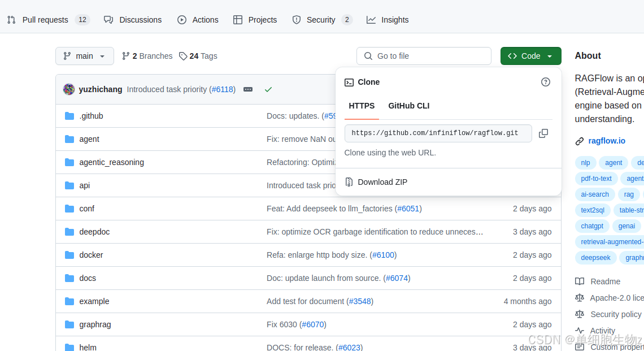Open the graphrag folder
This screenshot has height=351, width=644.
pyautogui.click(x=95, y=324)
